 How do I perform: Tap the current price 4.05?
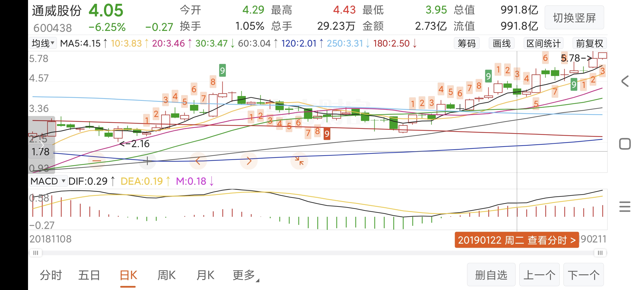tap(106, 10)
